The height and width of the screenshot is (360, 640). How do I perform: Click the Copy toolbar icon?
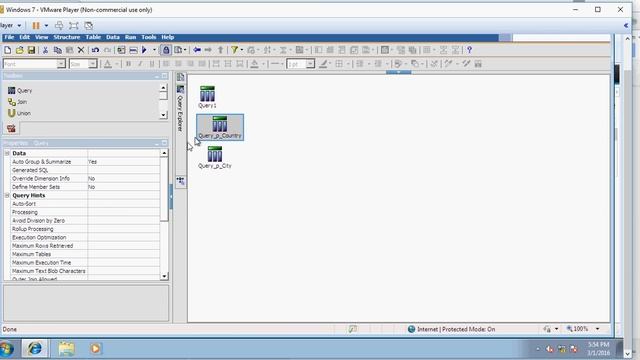[x=58, y=50]
